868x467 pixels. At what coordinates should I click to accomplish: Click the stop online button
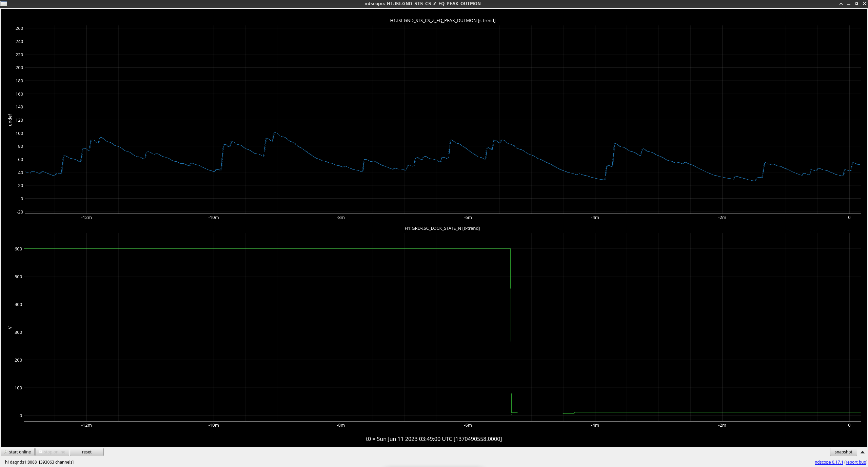(52, 452)
